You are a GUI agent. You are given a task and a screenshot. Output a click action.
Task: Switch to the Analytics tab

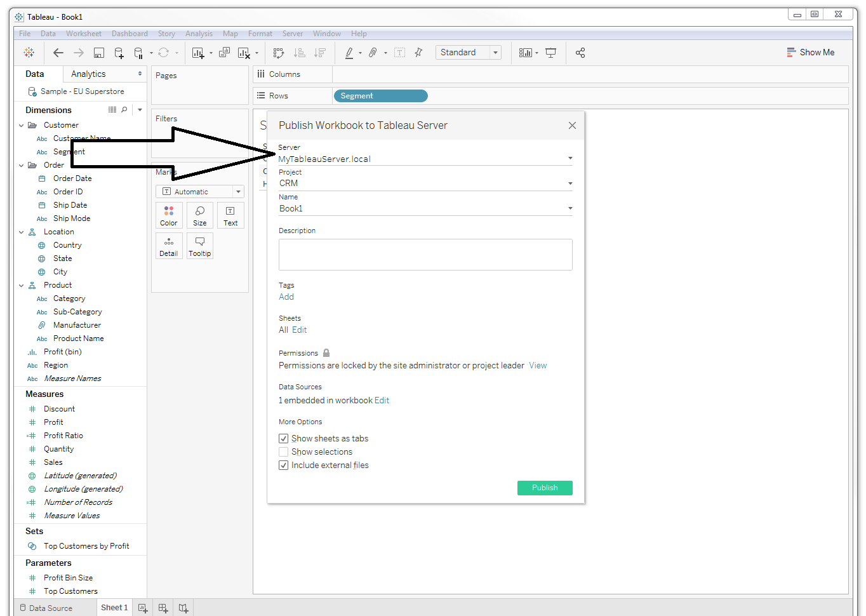[88, 74]
